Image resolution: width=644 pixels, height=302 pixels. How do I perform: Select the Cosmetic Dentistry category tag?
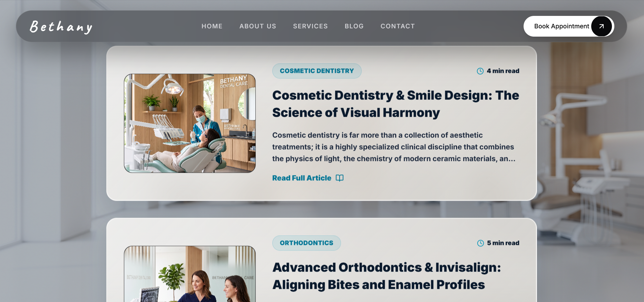click(317, 71)
